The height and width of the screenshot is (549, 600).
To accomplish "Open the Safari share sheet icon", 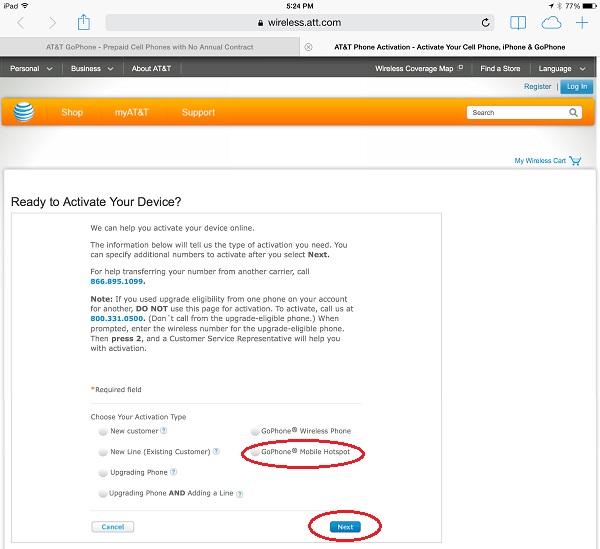I will 84,22.
